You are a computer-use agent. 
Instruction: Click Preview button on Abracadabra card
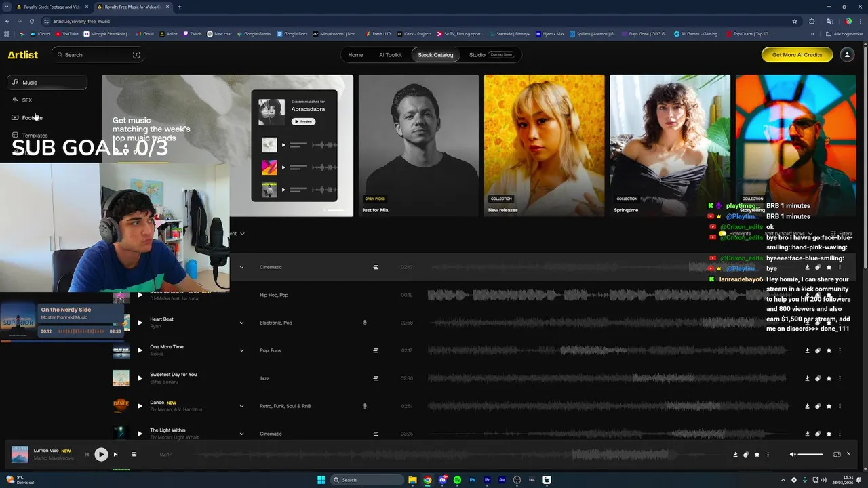pos(303,121)
